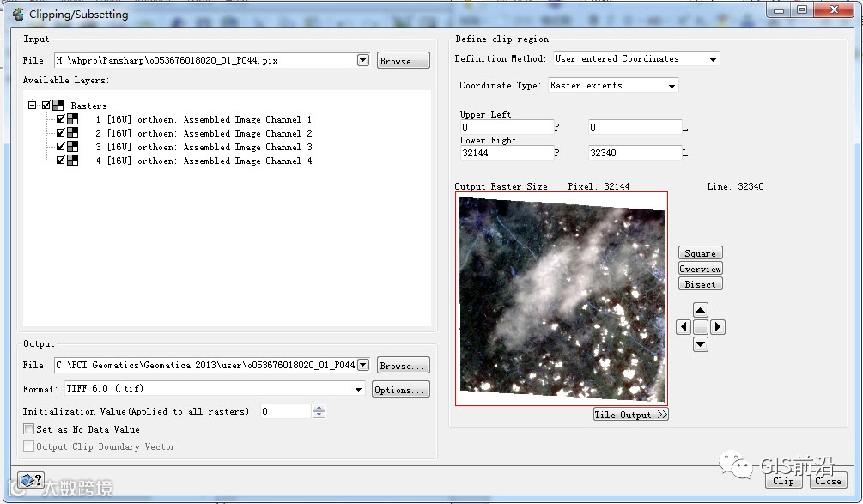Click the Upper Left P coordinate field
Screen dimensions: 863x504
pos(507,127)
